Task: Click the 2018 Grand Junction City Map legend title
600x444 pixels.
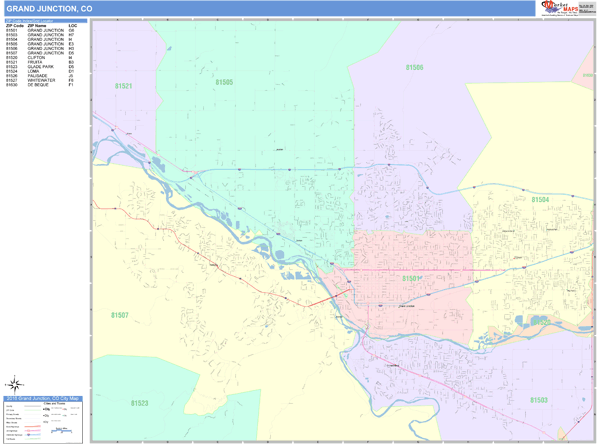Action: coord(42,398)
